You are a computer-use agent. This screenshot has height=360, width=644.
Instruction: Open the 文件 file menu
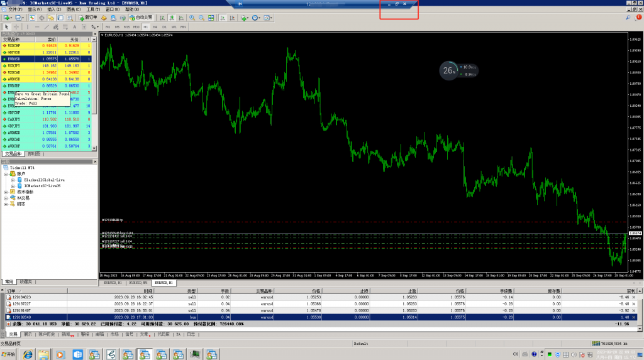pos(15,9)
